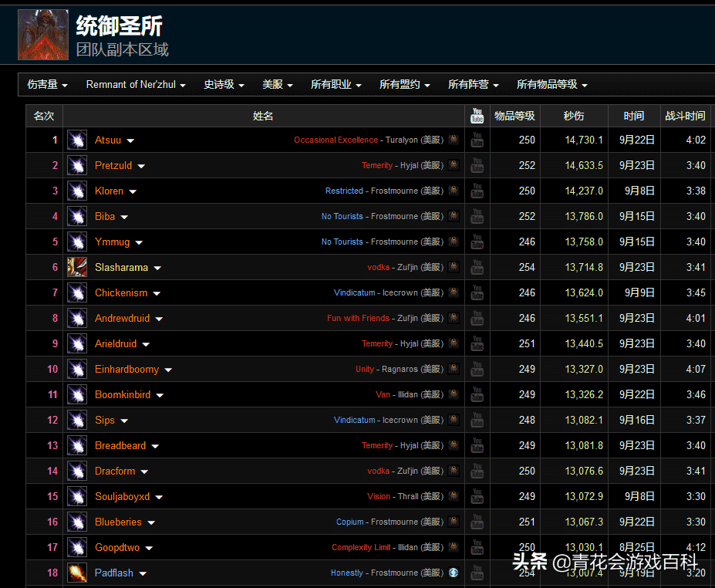Click the armory icon beside Turalyon (美服)

click(454, 140)
